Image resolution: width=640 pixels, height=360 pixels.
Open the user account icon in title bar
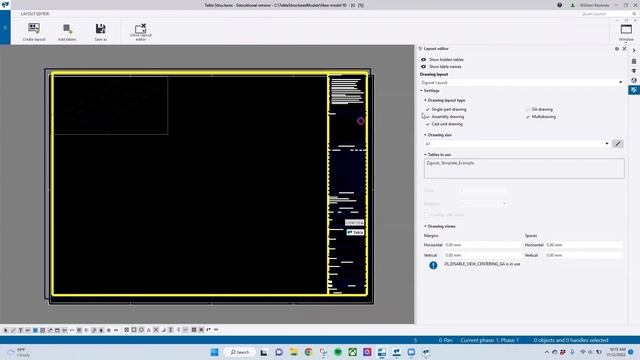(x=572, y=5)
